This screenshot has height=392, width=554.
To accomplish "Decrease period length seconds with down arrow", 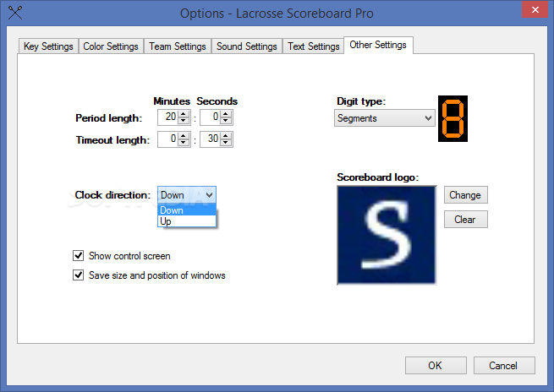I will (x=226, y=121).
